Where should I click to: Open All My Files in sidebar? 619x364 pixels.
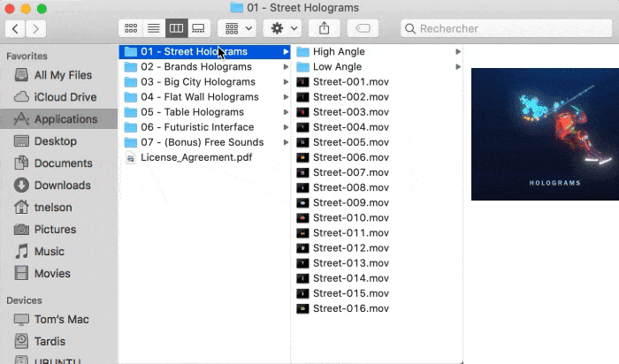tap(59, 75)
